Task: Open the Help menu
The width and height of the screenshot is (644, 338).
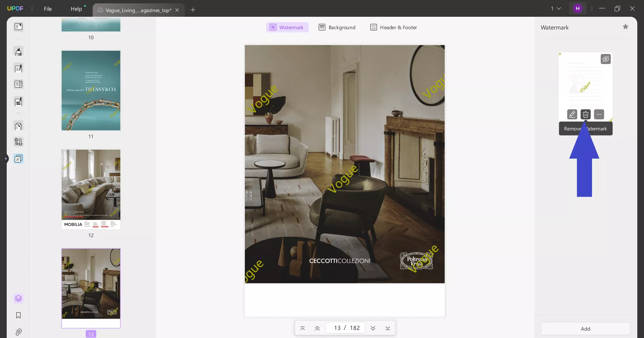Action: click(76, 9)
